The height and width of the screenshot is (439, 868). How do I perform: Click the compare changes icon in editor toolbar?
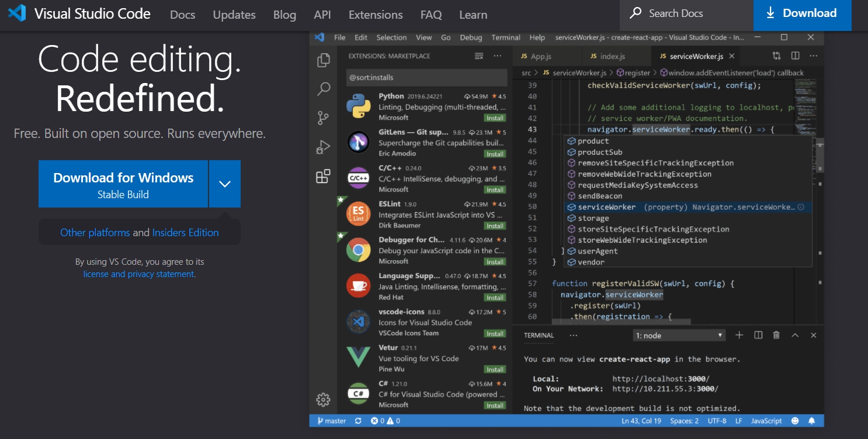776,56
